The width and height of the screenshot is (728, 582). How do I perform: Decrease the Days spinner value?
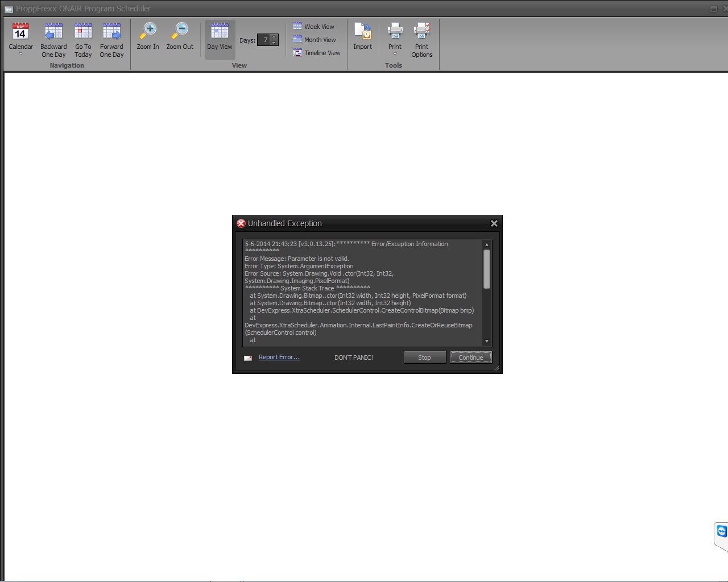(274, 43)
